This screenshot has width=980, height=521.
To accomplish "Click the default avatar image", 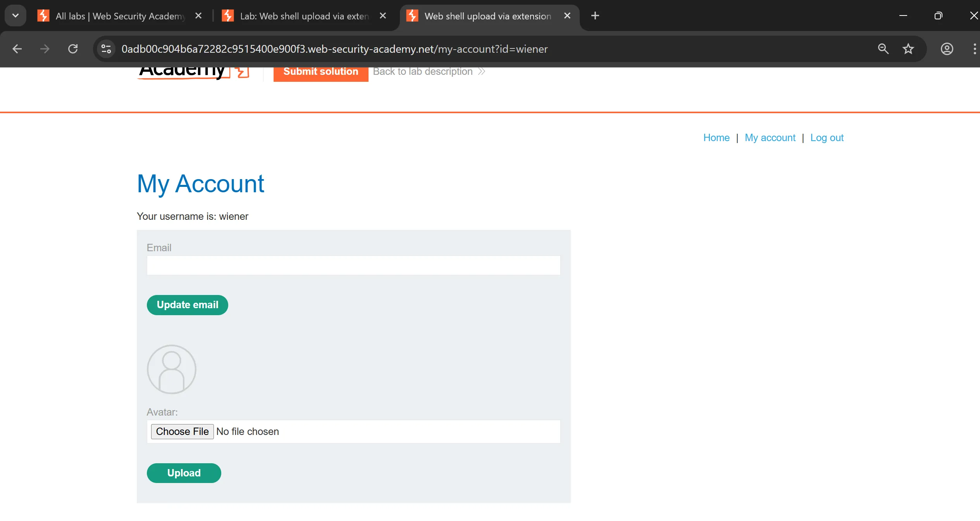I will pos(171,369).
